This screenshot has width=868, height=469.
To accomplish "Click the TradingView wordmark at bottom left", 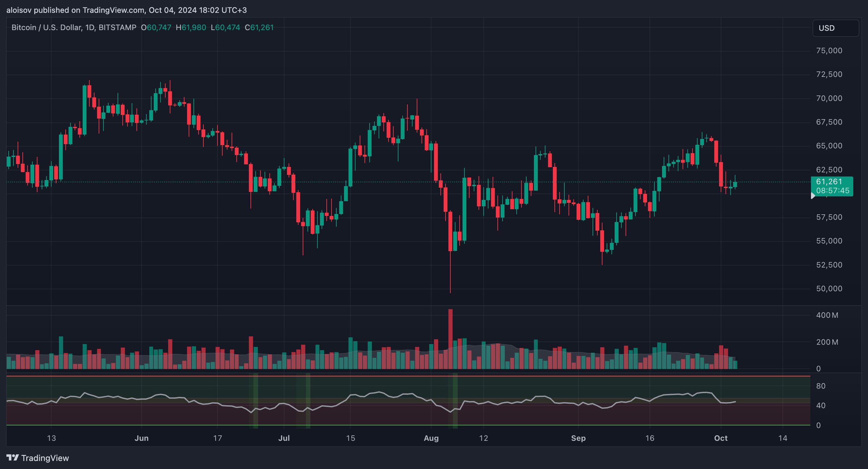I will (x=45, y=458).
